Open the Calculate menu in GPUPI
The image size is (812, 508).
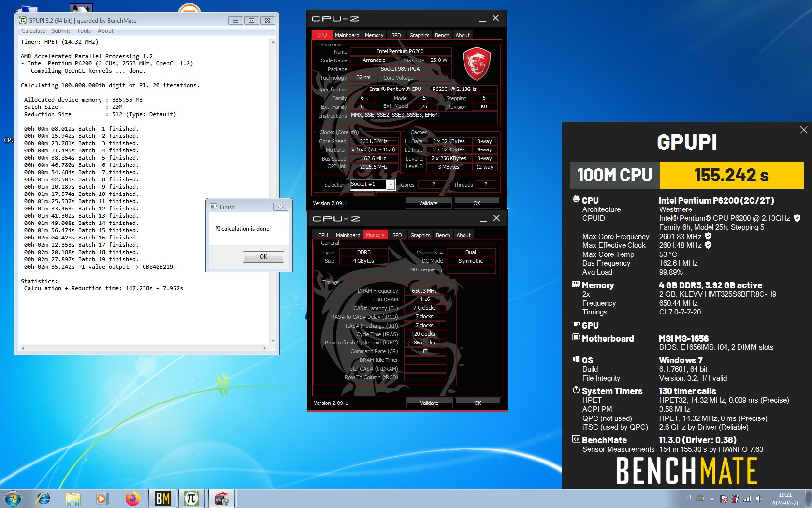click(x=33, y=31)
